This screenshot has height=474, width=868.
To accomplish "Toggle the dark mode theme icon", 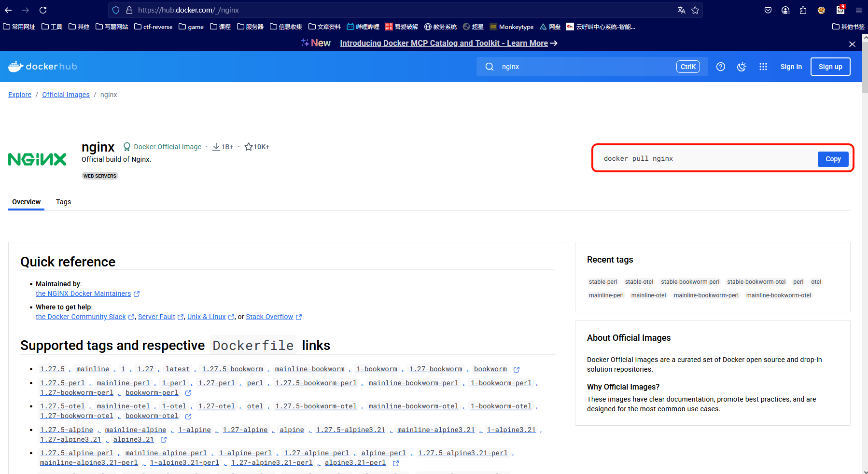I will [x=742, y=67].
